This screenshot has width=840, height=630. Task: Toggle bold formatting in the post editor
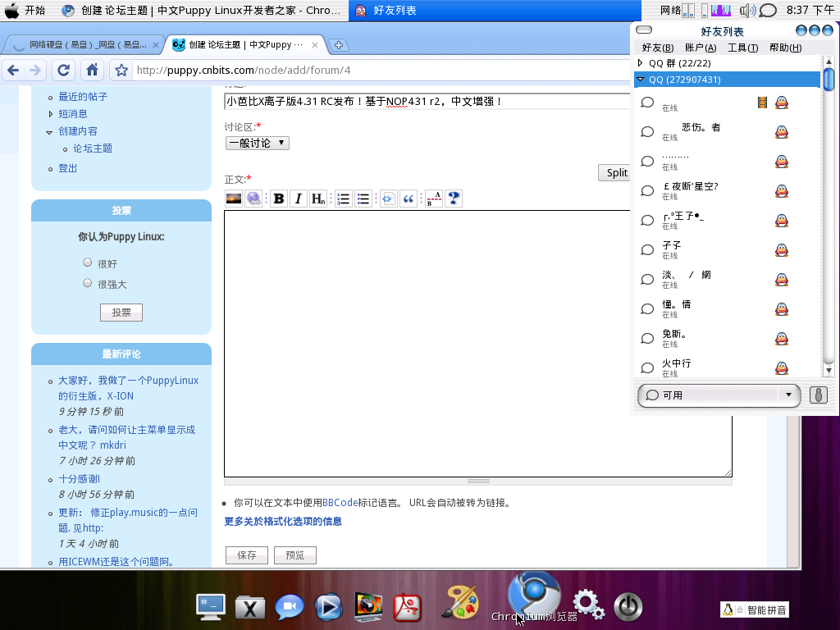pyautogui.click(x=279, y=199)
